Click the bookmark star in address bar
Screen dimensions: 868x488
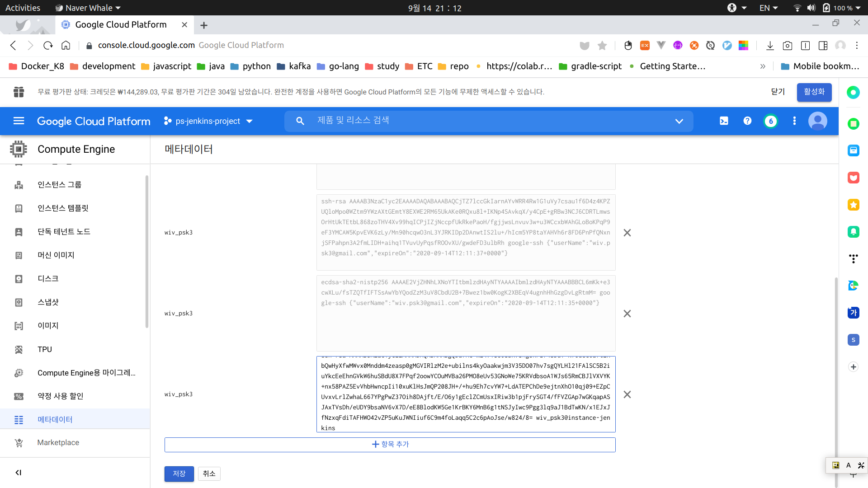(602, 45)
